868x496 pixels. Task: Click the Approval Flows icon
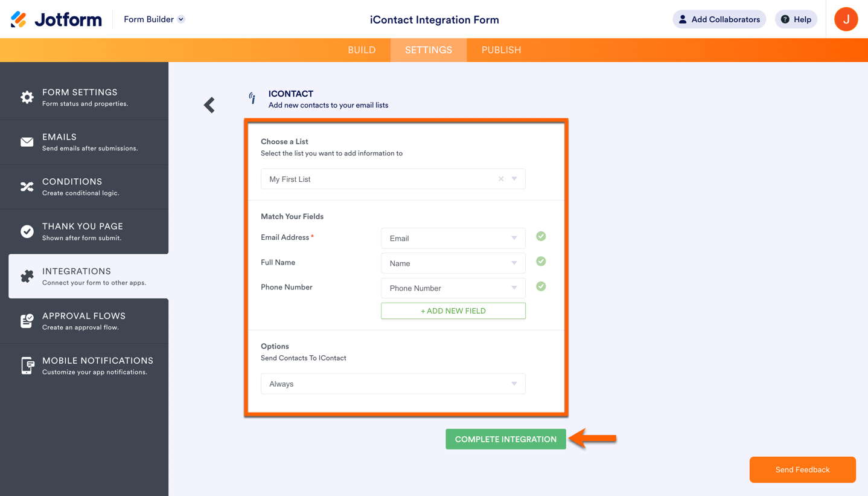pyautogui.click(x=27, y=321)
